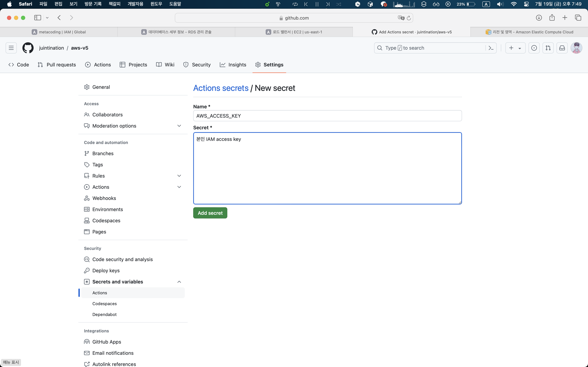
Task: Open the GitHub hamburger navigation menu
Action: pyautogui.click(x=11, y=48)
